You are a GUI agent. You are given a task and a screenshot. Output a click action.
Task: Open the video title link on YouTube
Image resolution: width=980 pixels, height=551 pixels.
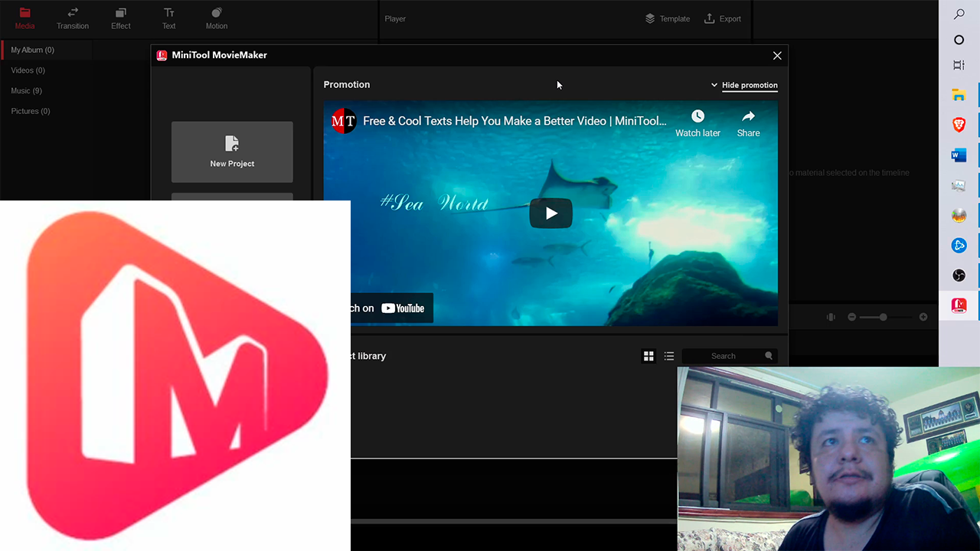click(x=514, y=121)
